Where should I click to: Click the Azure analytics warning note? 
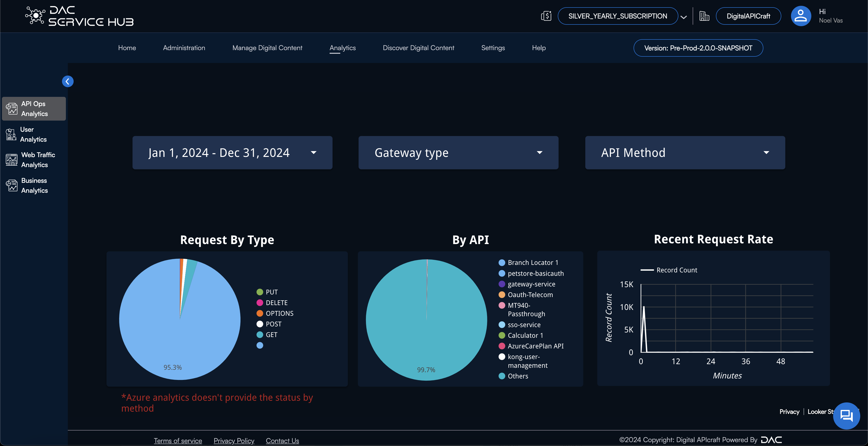pos(217,403)
